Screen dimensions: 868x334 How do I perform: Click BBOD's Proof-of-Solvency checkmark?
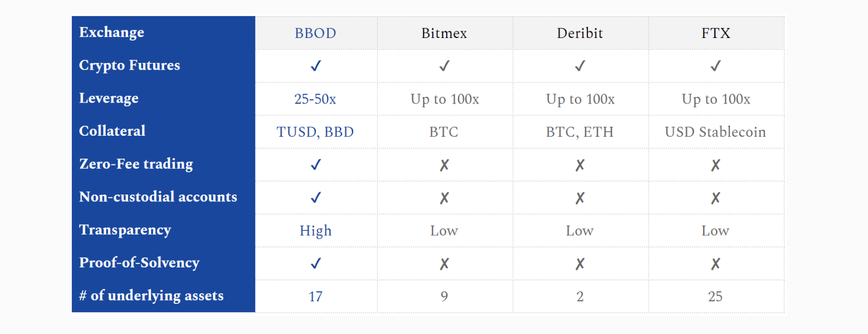(x=316, y=264)
